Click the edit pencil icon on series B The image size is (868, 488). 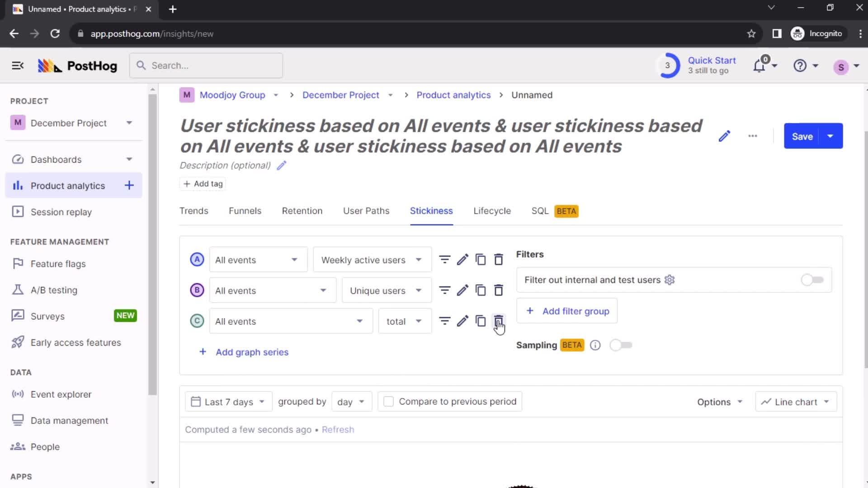462,290
